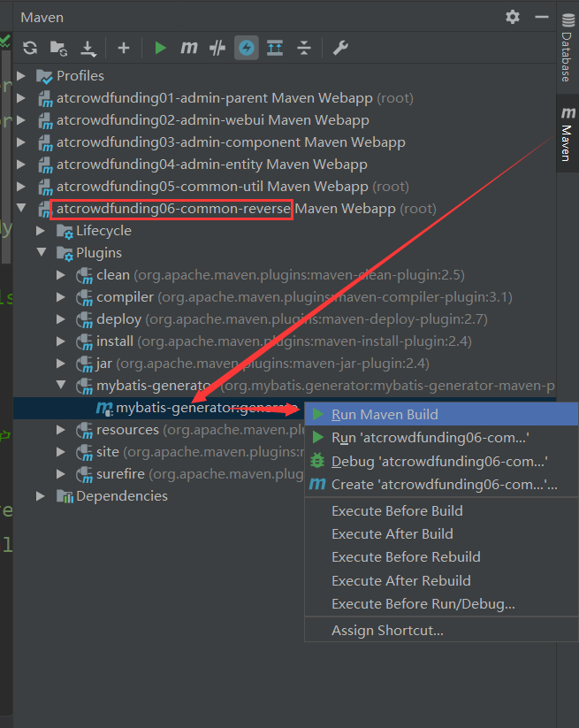Choose Debug 'atcrowdfunding06-com...' menu item
This screenshot has width=579, height=728.
click(x=441, y=461)
